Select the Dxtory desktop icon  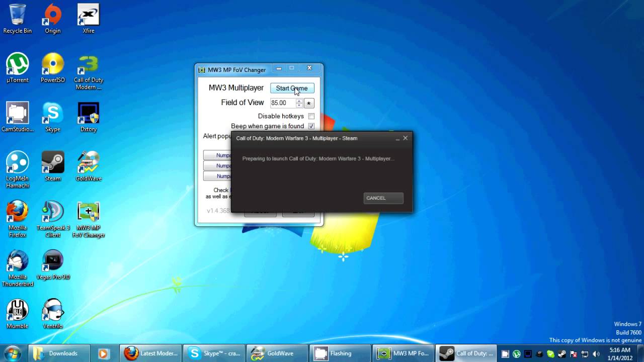(88, 117)
